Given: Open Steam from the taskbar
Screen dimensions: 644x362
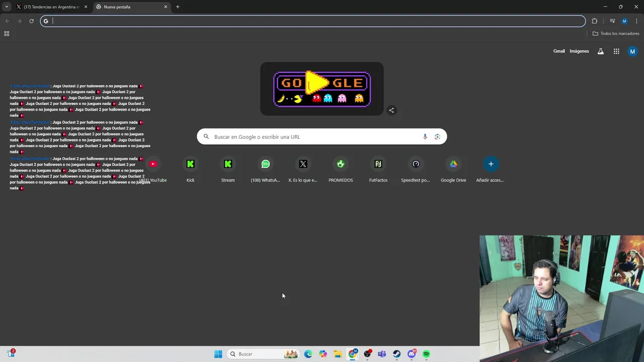Looking at the screenshot, I should (x=396, y=354).
